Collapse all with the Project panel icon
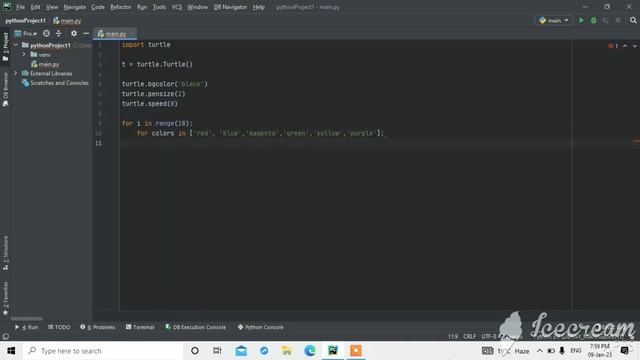Screen dimensions: 640x360 [59, 33]
